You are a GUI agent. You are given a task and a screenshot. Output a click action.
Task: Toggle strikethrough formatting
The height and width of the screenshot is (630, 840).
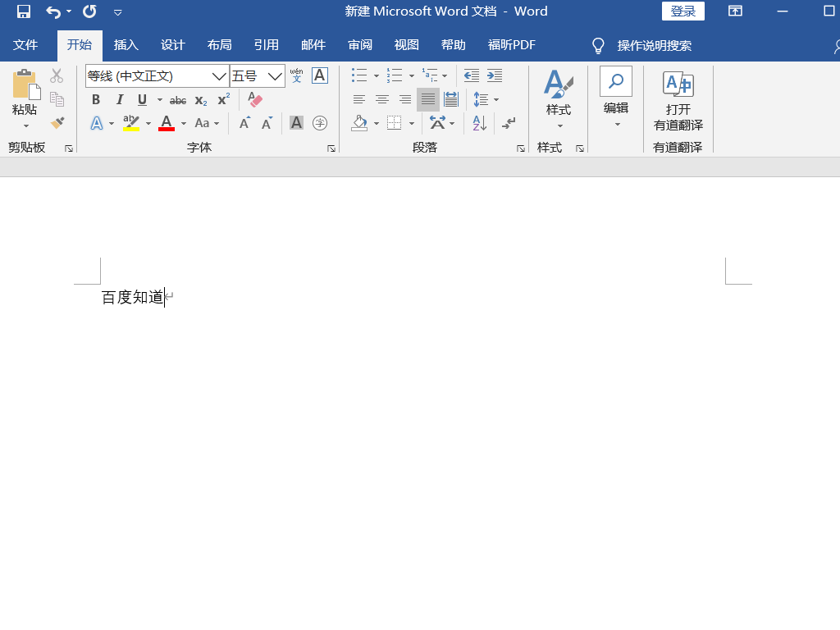tap(177, 100)
